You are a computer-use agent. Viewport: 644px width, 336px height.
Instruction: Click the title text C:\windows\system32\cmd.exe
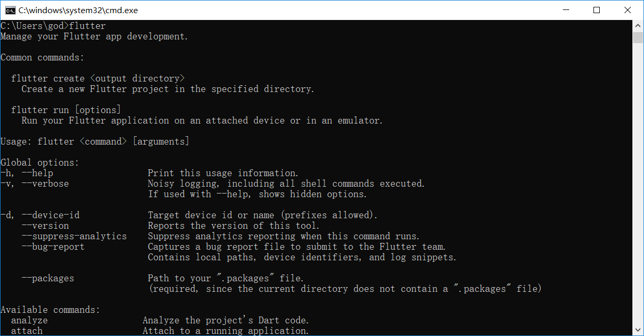(x=78, y=10)
